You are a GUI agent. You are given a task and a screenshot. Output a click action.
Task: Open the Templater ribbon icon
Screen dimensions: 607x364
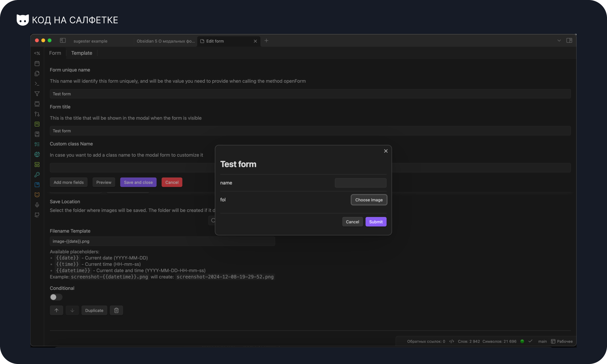[37, 53]
